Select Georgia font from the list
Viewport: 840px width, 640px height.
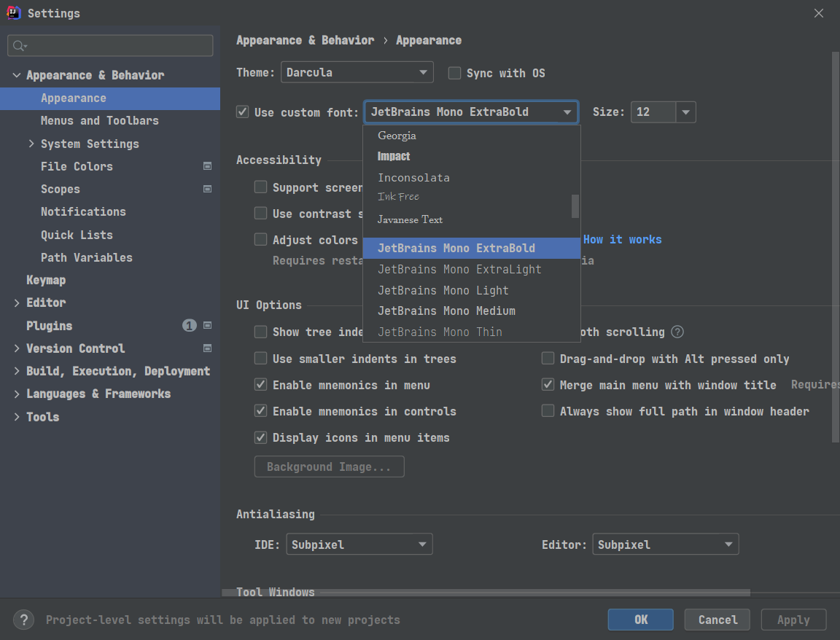point(472,136)
